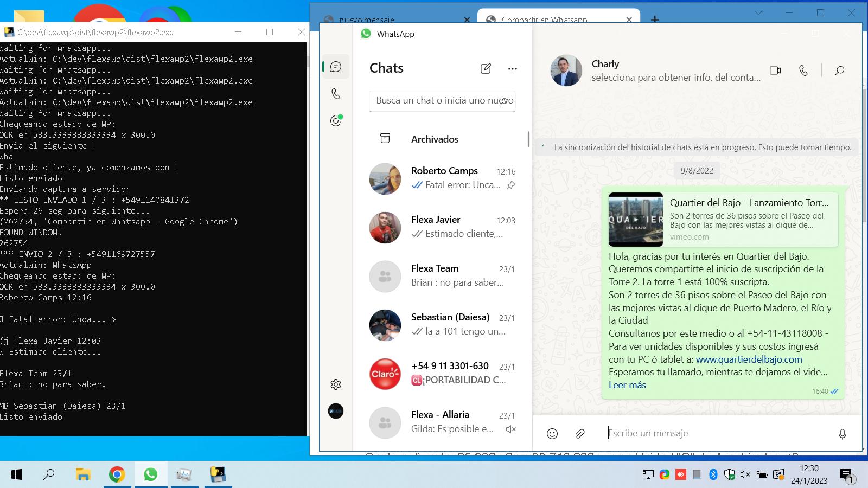Open a new Chrome tab
The height and width of the screenshot is (488, 868).
pyautogui.click(x=655, y=20)
